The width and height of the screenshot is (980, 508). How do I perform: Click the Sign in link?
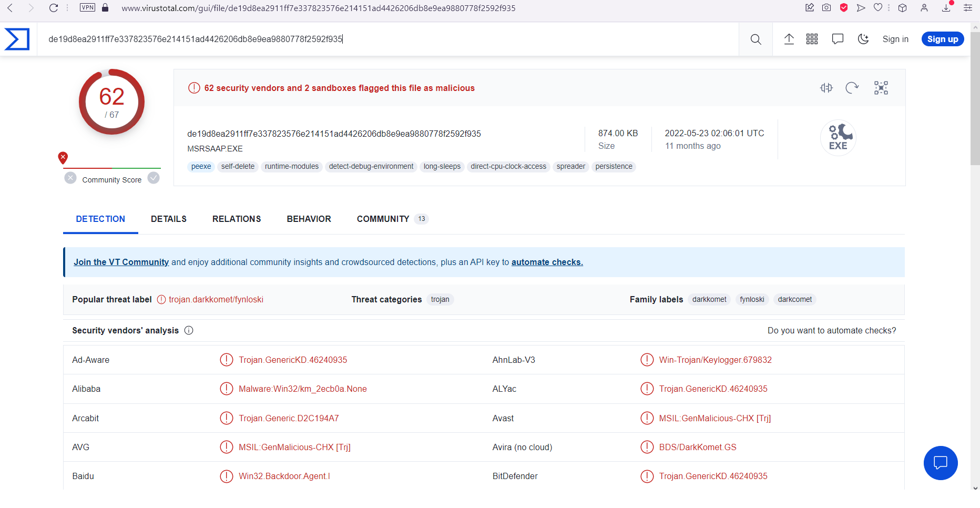tap(895, 39)
